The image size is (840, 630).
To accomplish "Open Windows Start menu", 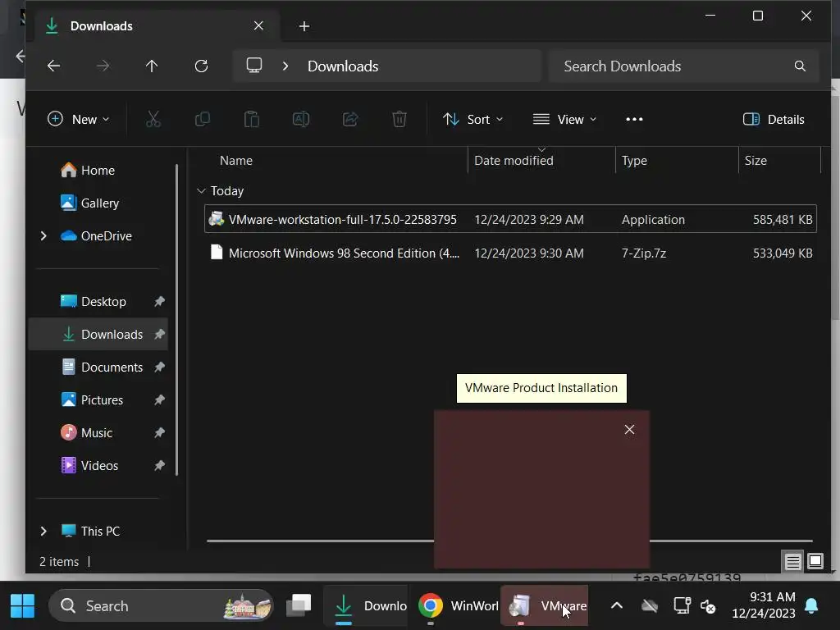I will point(22,606).
